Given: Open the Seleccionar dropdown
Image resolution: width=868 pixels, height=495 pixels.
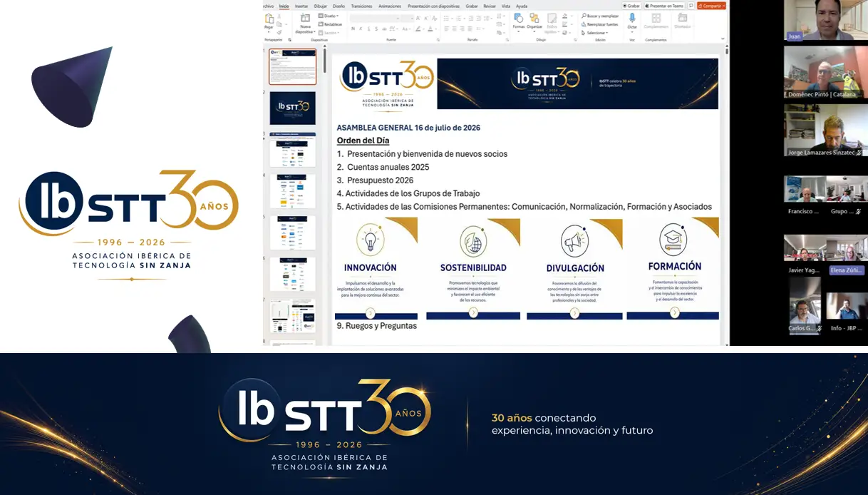Looking at the screenshot, I should click(595, 33).
